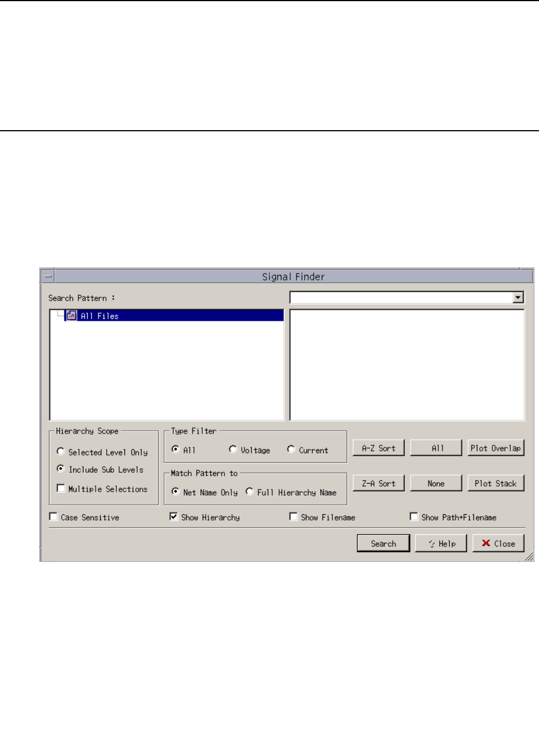Screen dimensions: 539x756
Task: Click the A-Z Sort button
Action: point(378,448)
